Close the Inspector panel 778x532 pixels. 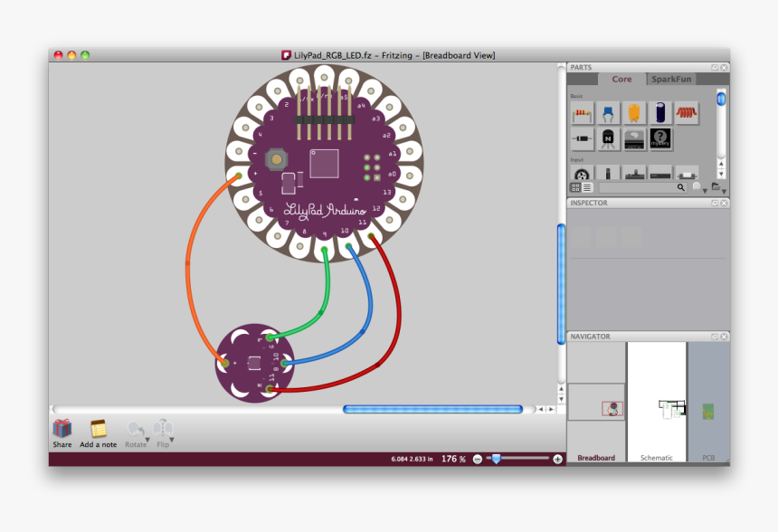pyautogui.click(x=724, y=203)
